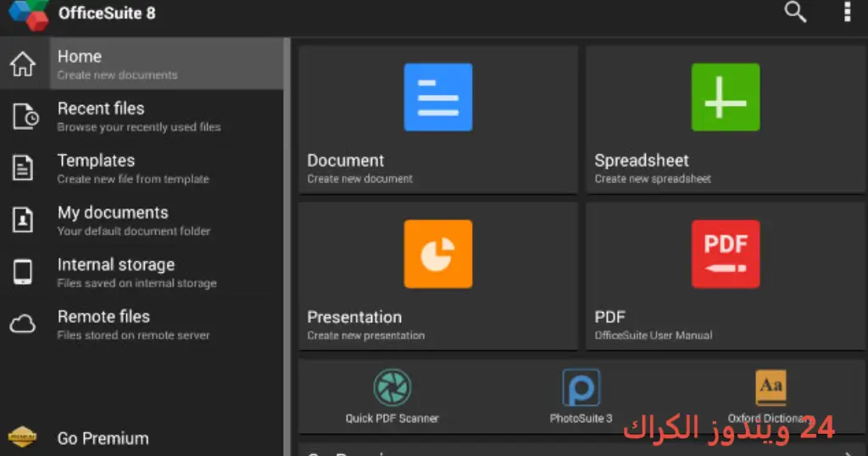Launch the Quick PDF Scanner app icon
This screenshot has width=868, height=456.
(392, 387)
